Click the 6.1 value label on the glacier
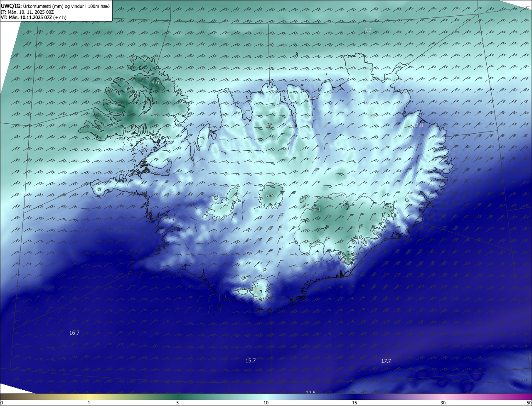The width and height of the screenshot is (532, 406). (317, 210)
